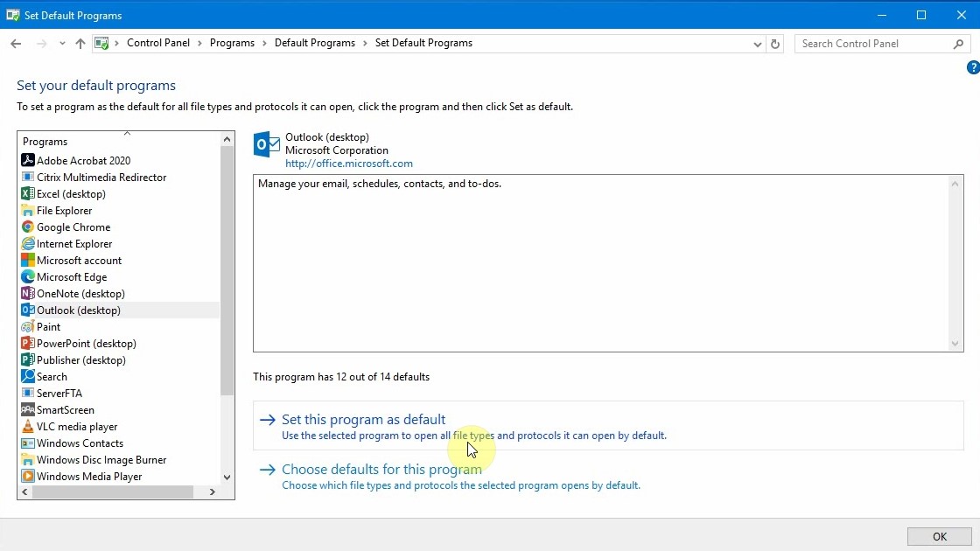Click the Search magnifier icon in list

[27, 376]
